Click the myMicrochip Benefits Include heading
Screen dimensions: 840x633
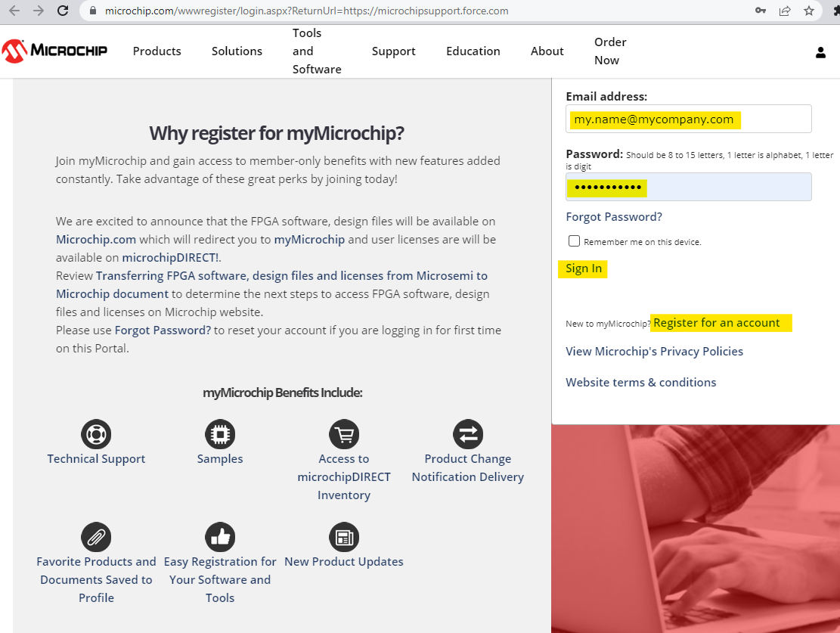pos(282,393)
